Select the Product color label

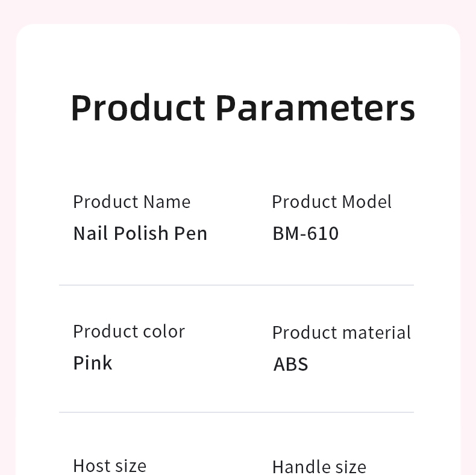[x=129, y=332]
